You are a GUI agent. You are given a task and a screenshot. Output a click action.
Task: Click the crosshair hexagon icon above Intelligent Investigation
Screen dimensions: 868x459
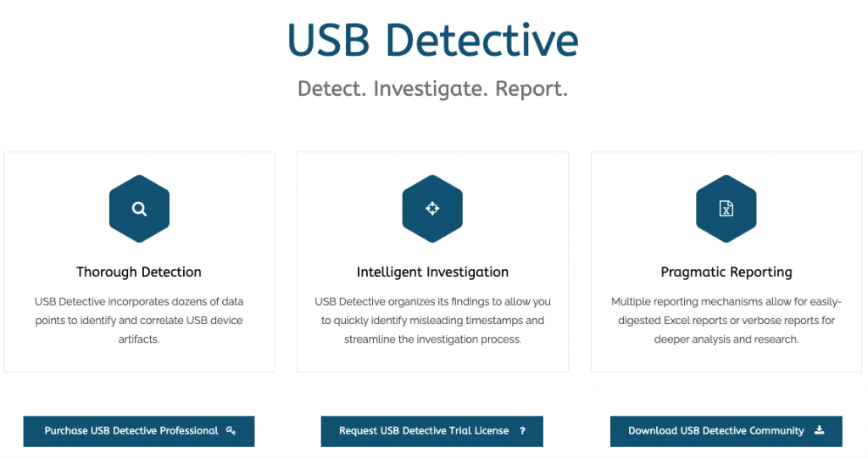pyautogui.click(x=432, y=209)
